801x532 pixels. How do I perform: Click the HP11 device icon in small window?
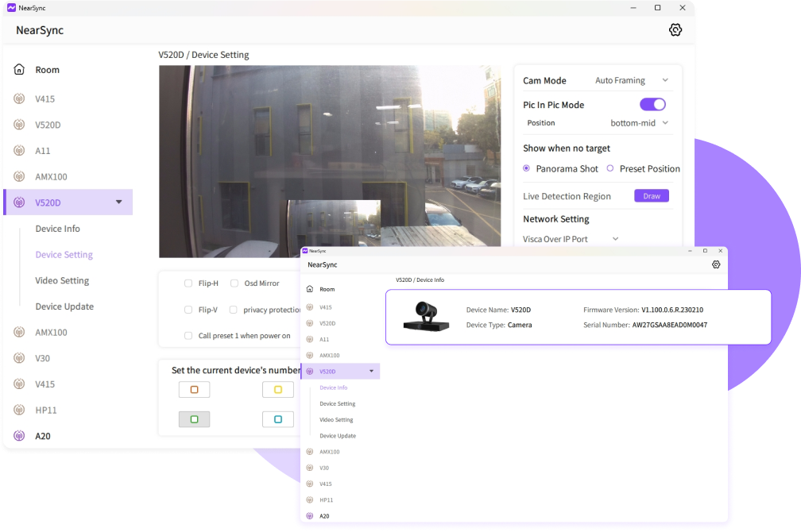point(310,499)
